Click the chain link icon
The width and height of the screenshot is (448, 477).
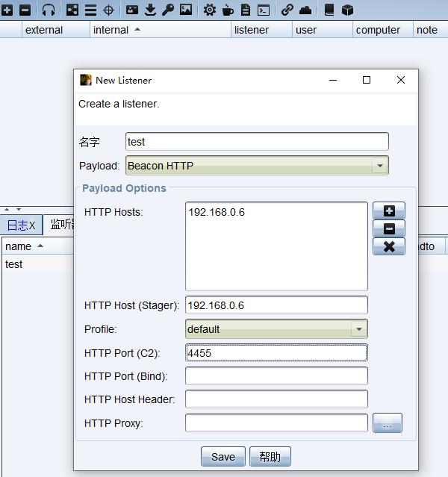pos(287,10)
